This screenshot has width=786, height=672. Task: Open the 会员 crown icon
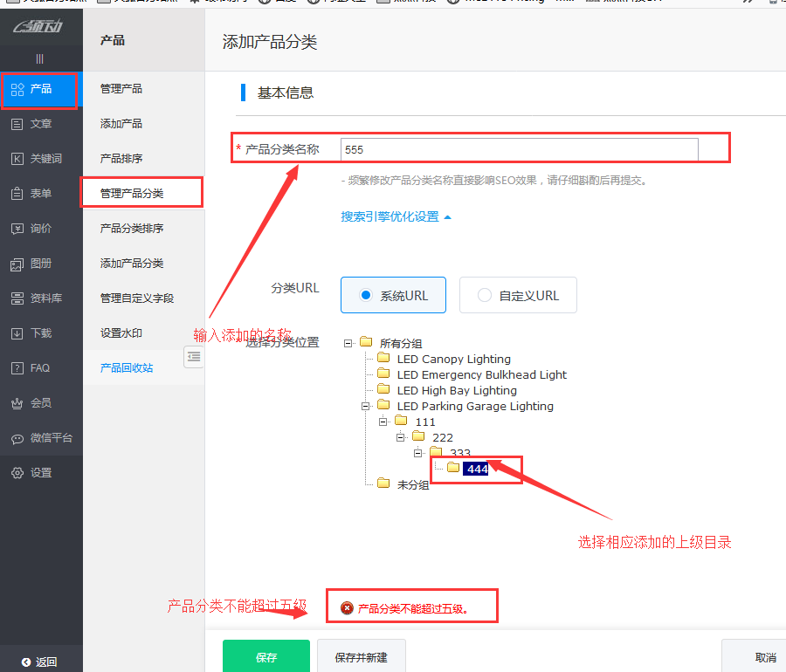[x=17, y=403]
